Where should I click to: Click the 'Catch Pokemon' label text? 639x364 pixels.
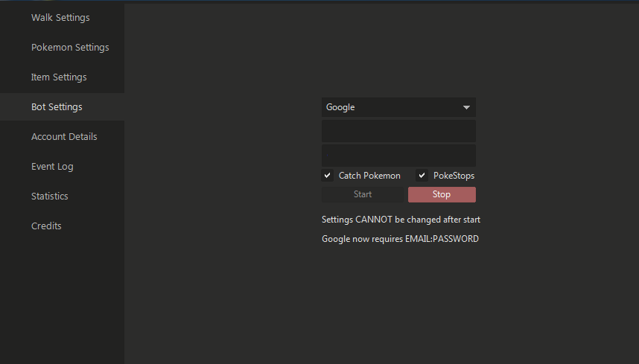click(x=369, y=176)
